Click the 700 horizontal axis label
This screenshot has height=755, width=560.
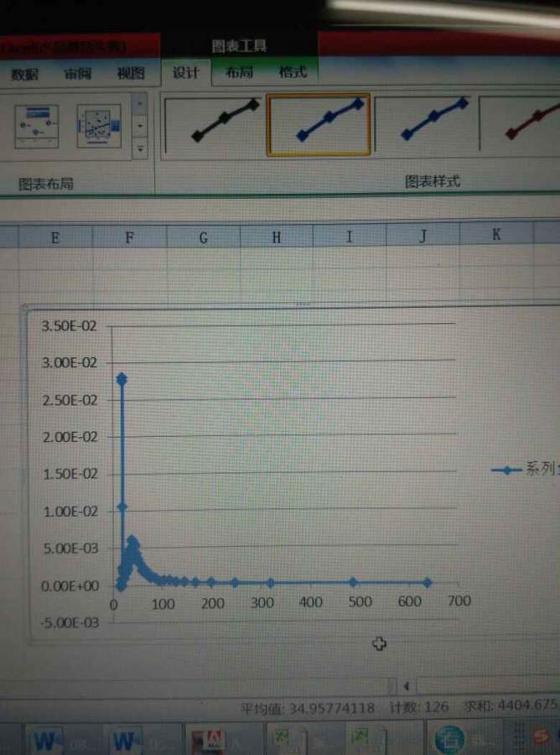point(459,601)
